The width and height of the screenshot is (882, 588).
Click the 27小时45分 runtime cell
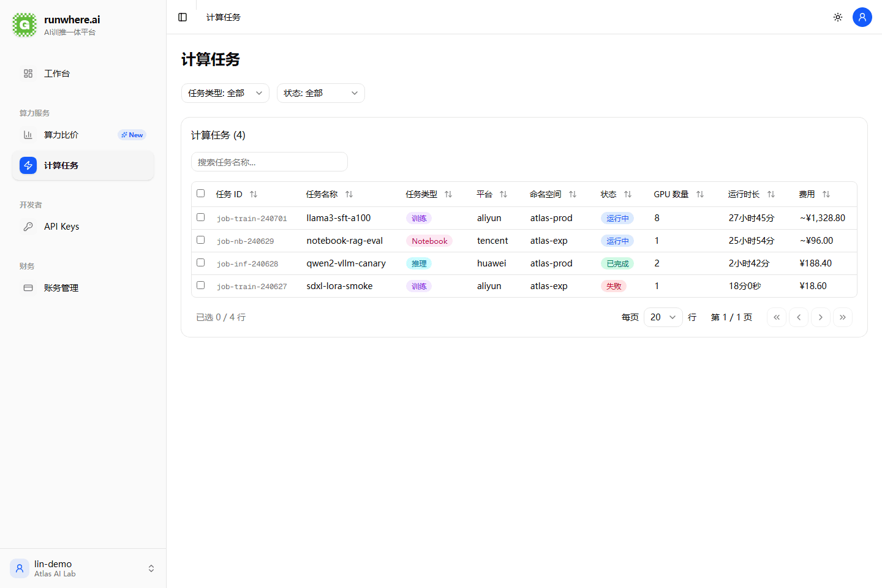click(x=752, y=218)
